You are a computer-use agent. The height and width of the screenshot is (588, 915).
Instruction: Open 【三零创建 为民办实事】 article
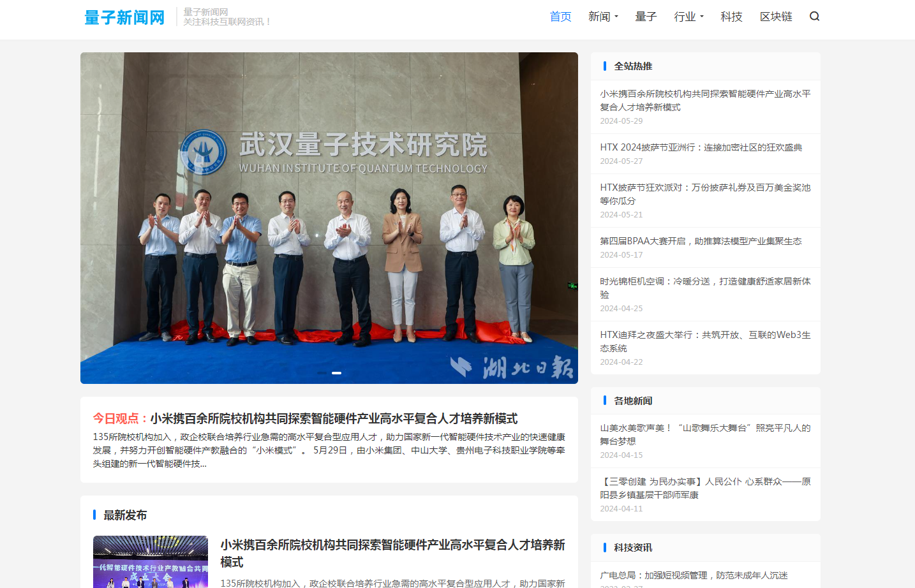705,488
